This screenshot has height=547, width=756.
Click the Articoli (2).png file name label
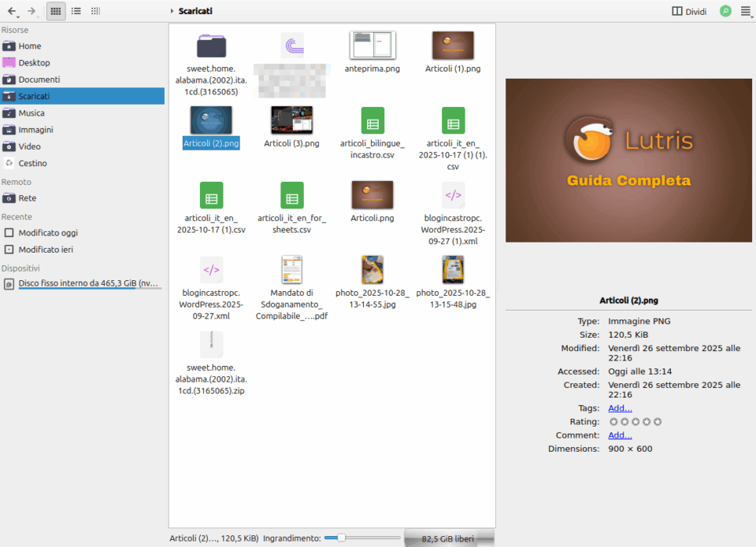pos(211,143)
